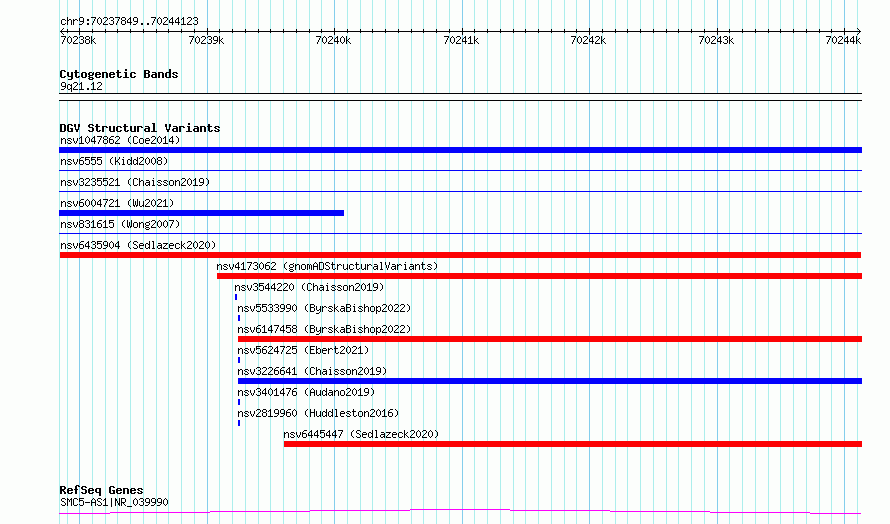Click the nsv6445447 (Sedlazeck2020) label
The height and width of the screenshot is (524, 890).
pyautogui.click(x=361, y=434)
